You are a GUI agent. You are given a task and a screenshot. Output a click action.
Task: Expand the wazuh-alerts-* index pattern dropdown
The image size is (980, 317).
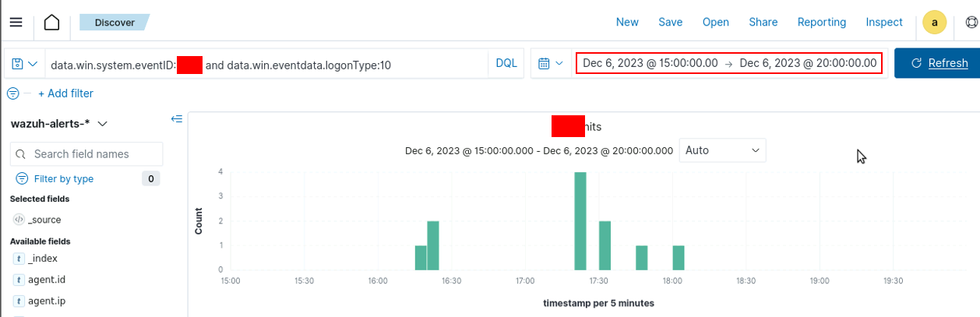[58, 124]
